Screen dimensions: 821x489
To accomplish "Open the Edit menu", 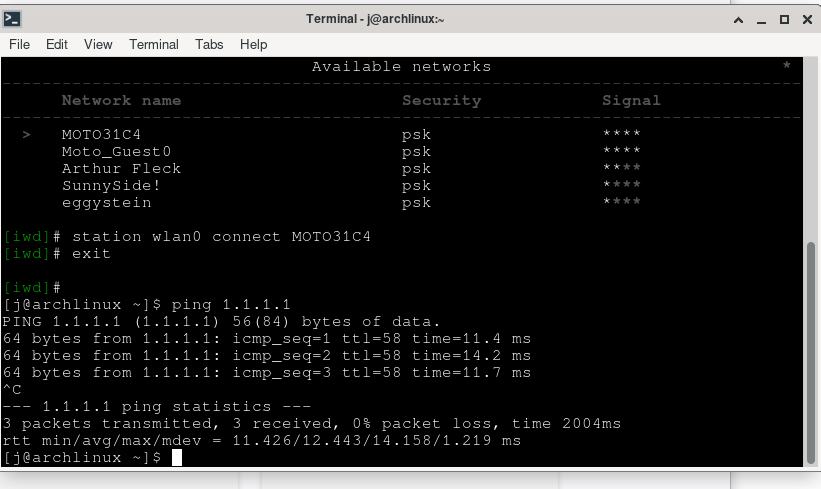I will [57, 45].
